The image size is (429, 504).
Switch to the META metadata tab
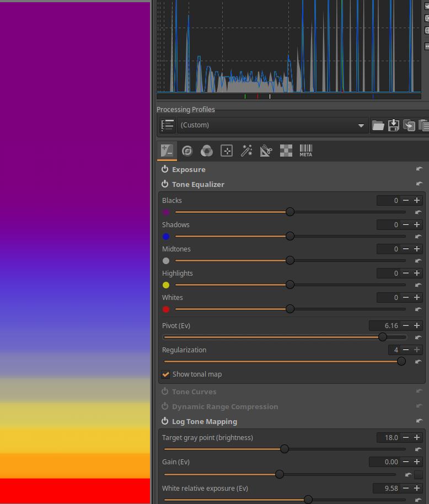click(305, 151)
